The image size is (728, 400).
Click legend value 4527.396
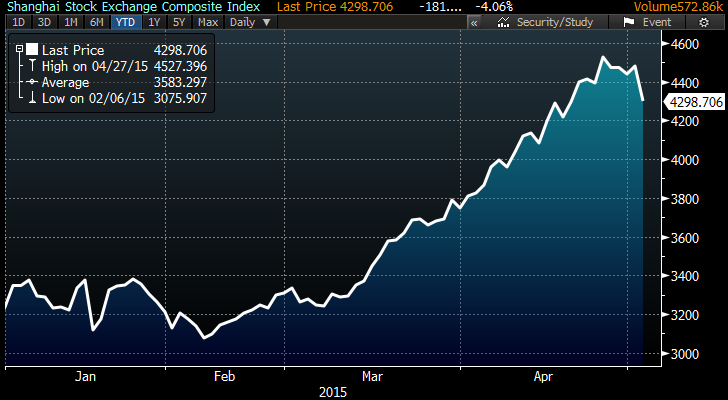click(x=180, y=66)
